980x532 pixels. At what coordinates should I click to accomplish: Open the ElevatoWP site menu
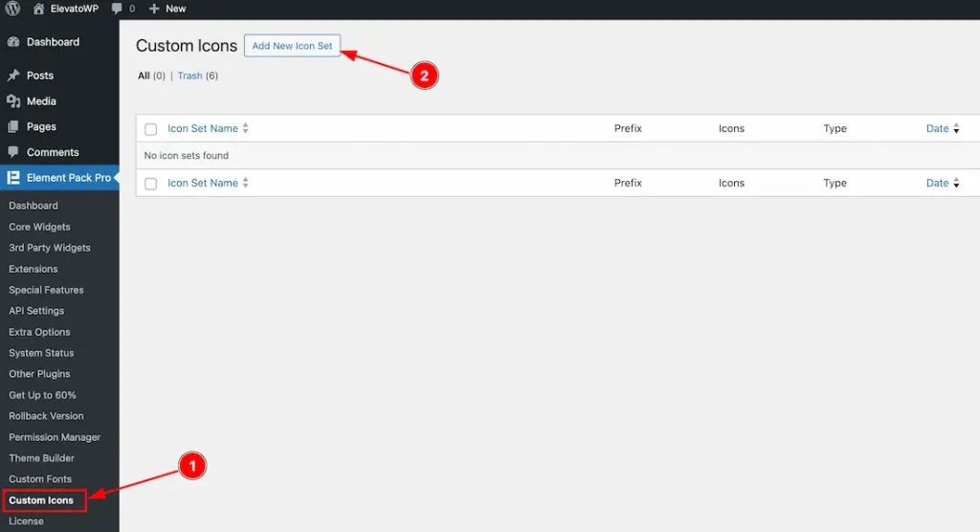(x=75, y=9)
